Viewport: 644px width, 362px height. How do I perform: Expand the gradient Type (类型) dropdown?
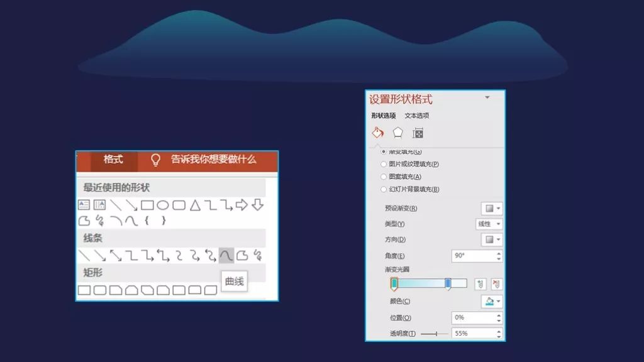[489, 224]
